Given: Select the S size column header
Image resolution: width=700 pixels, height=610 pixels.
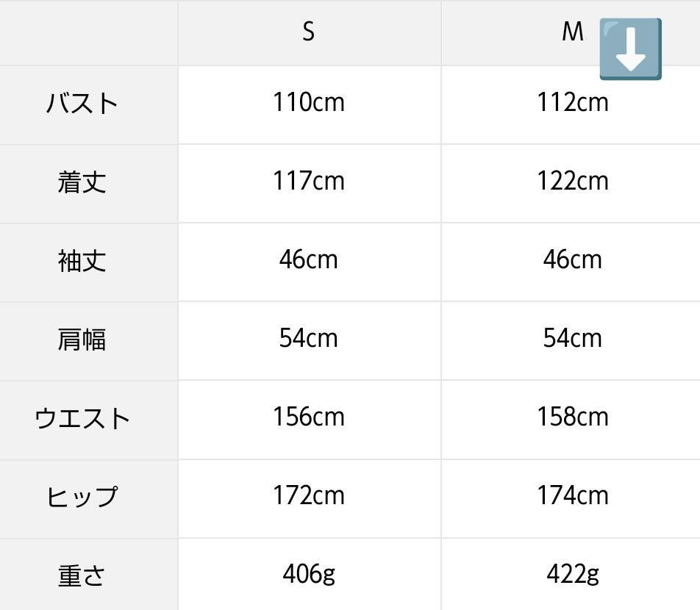Looking at the screenshot, I should point(309,32).
